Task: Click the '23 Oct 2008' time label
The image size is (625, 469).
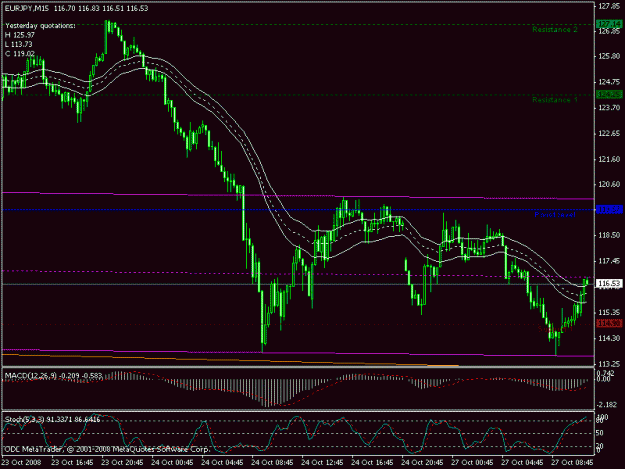Action: click(x=21, y=463)
